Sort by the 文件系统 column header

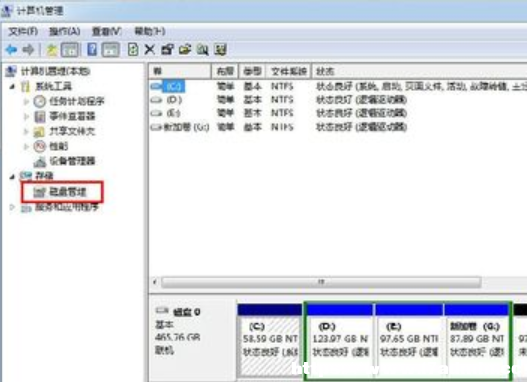(289, 71)
